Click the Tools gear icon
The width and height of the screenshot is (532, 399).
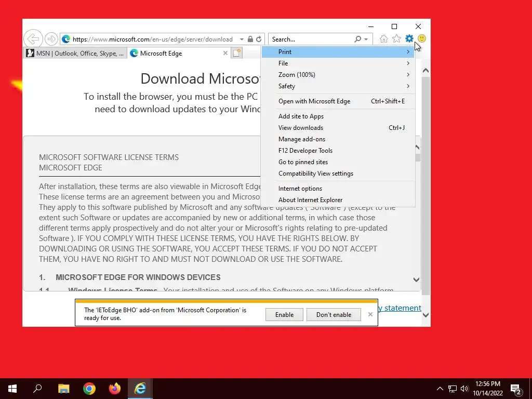pos(409,38)
